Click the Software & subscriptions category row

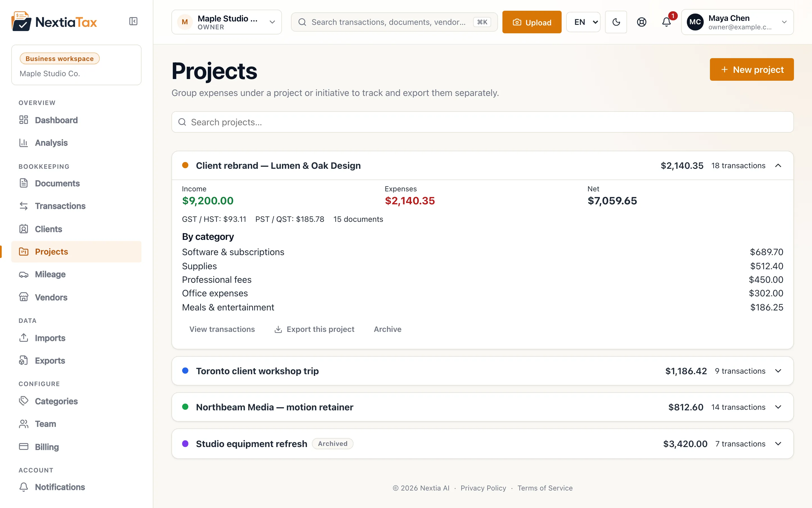[x=482, y=252]
